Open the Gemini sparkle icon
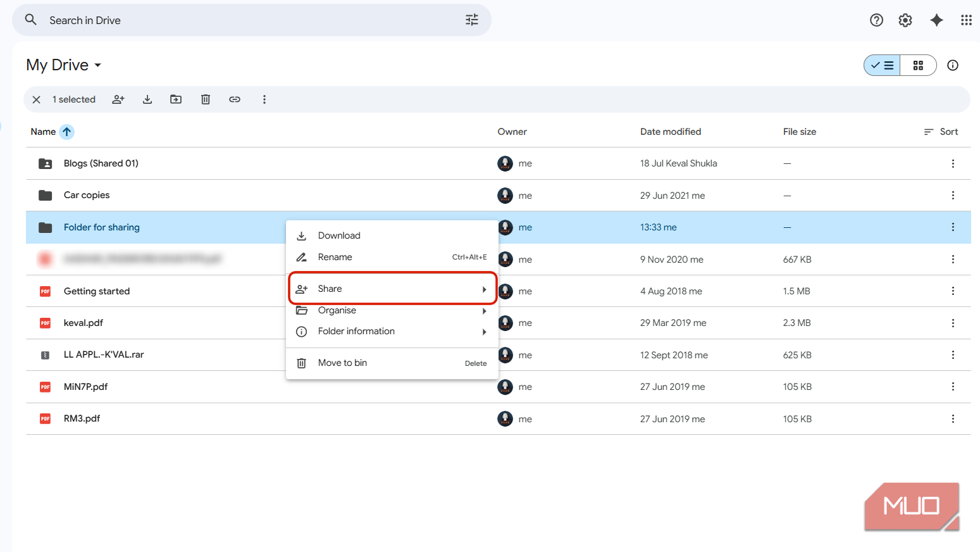This screenshot has width=980, height=552. [936, 20]
